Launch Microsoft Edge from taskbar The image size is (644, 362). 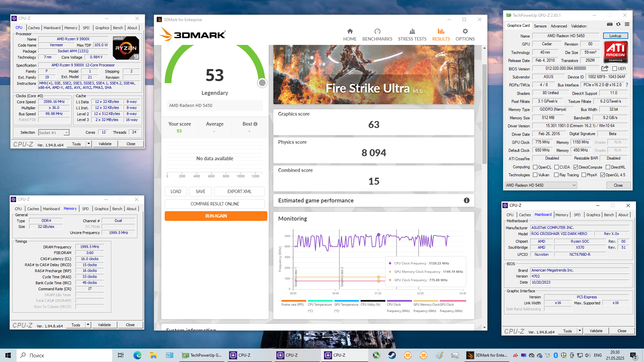click(x=137, y=355)
